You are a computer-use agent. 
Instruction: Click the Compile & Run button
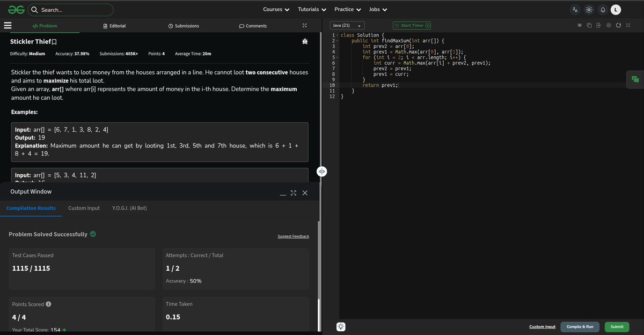tap(580, 326)
